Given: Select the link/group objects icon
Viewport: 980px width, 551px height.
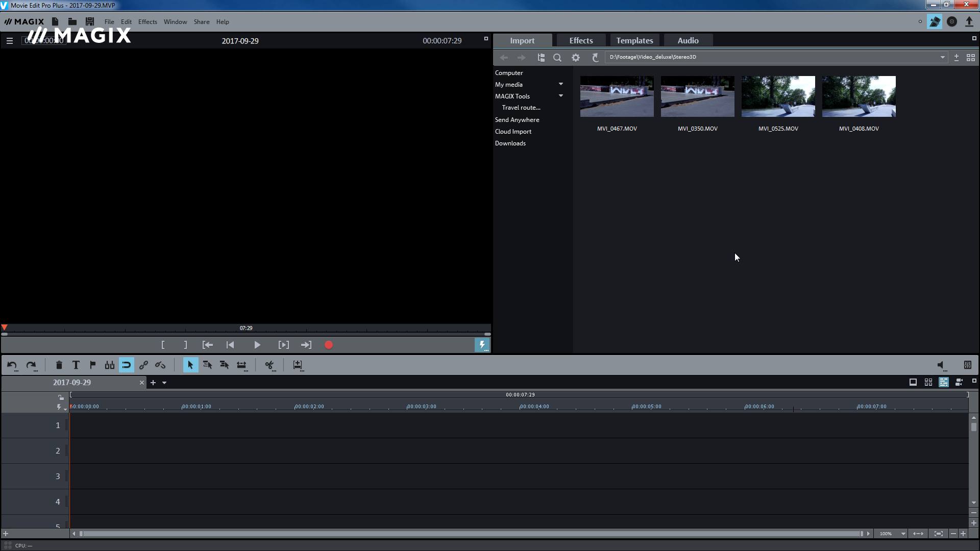Looking at the screenshot, I should click(x=143, y=365).
